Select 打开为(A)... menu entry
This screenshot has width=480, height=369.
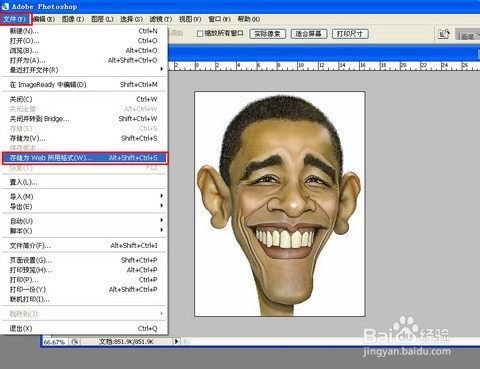pyautogui.click(x=84, y=60)
